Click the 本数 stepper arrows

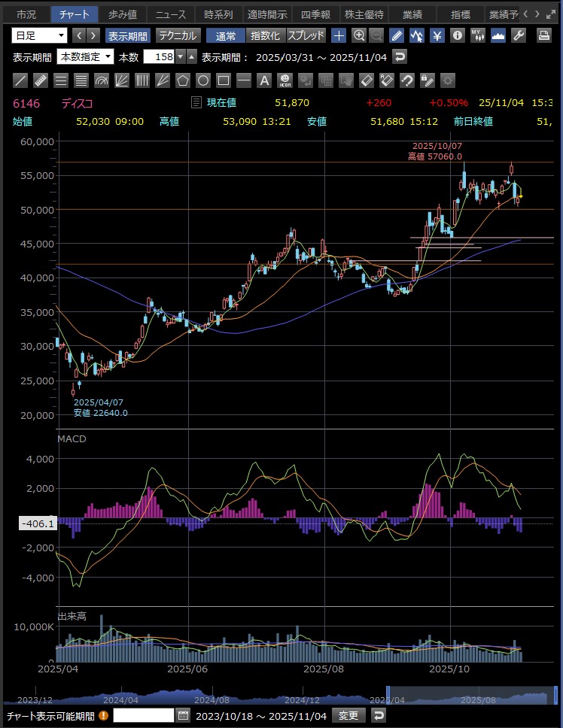click(191, 57)
